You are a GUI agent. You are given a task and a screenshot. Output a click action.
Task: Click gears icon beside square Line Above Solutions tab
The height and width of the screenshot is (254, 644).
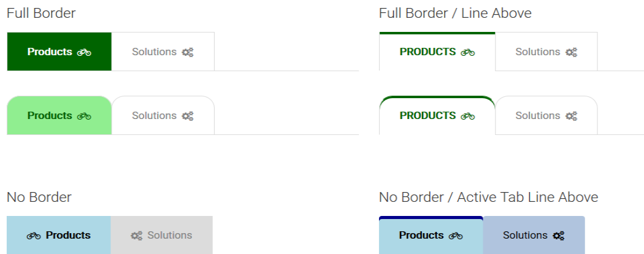click(571, 52)
